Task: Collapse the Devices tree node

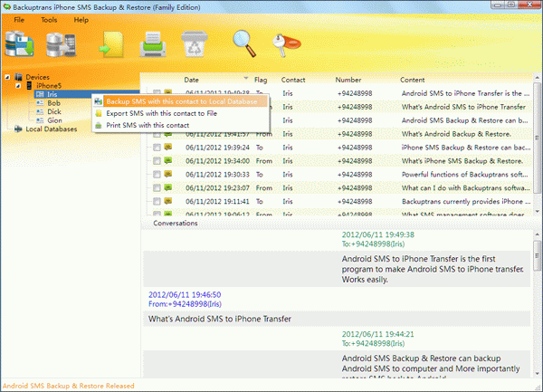Action: pyautogui.click(x=7, y=77)
